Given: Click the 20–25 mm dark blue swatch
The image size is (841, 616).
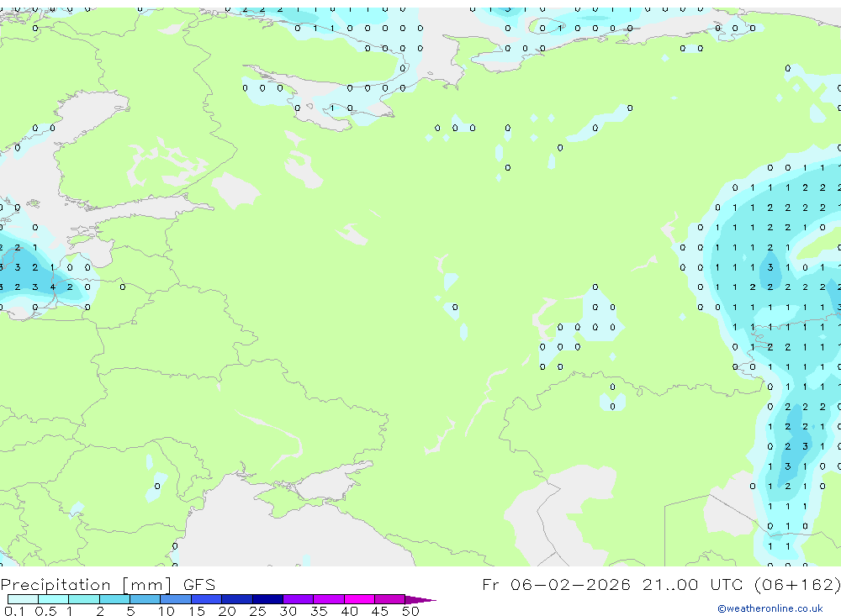Looking at the screenshot, I should 236,599.
